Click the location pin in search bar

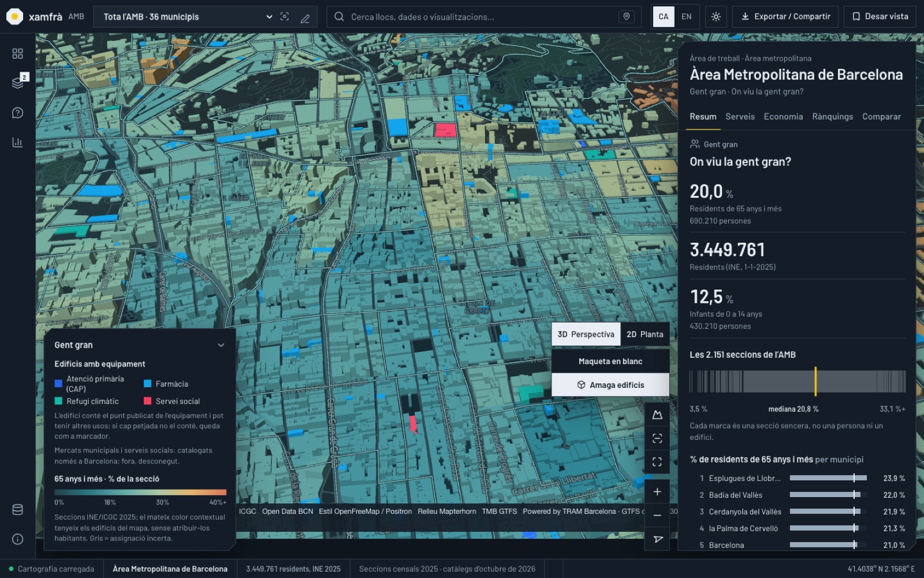coord(627,17)
